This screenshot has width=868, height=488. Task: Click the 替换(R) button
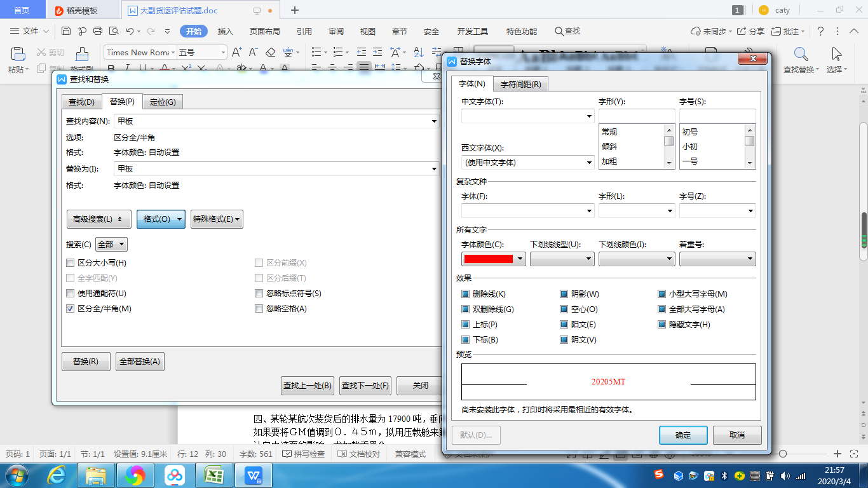point(86,362)
